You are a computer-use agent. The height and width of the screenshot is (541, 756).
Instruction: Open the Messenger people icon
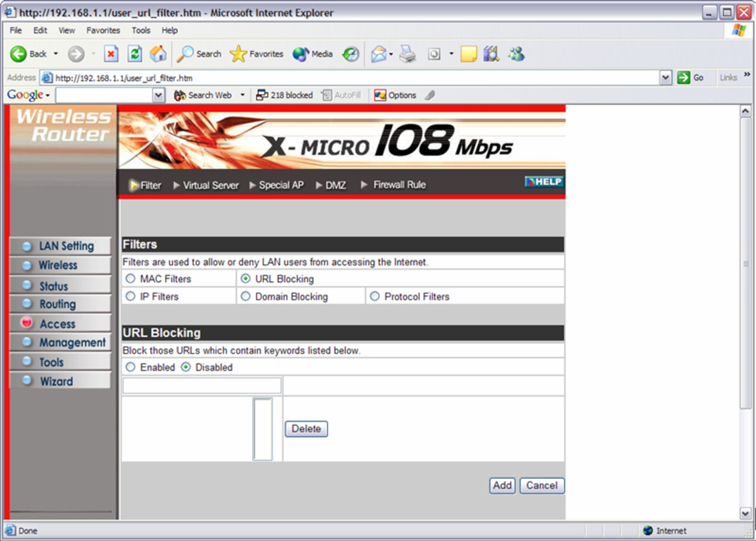click(516, 54)
